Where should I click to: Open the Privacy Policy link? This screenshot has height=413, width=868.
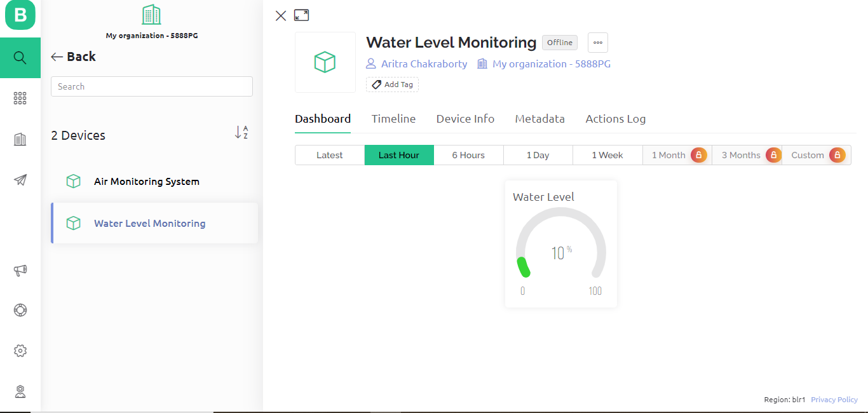point(834,399)
